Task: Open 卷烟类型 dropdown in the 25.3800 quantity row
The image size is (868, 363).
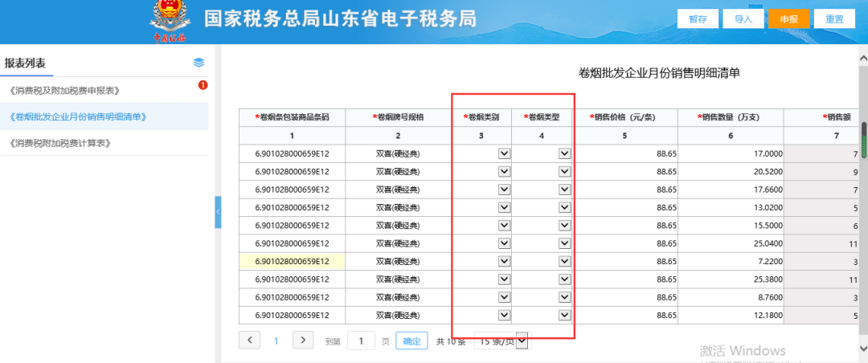Action: click(564, 279)
